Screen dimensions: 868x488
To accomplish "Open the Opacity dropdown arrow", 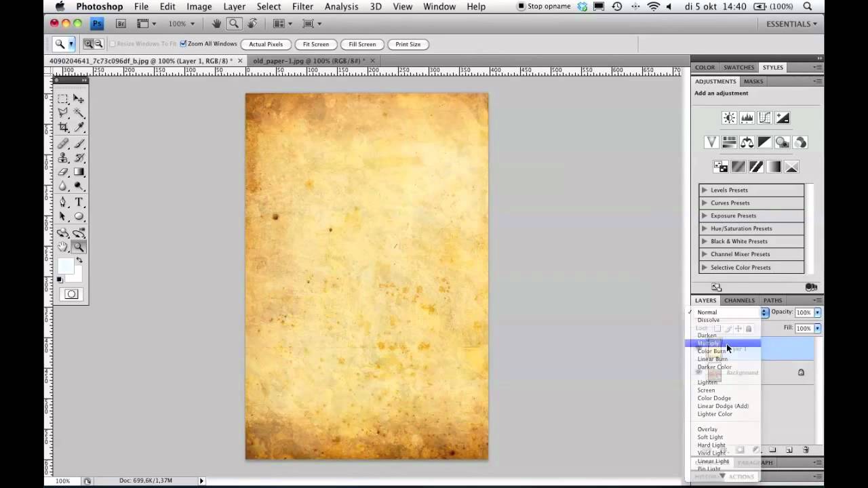I will pyautogui.click(x=817, y=312).
